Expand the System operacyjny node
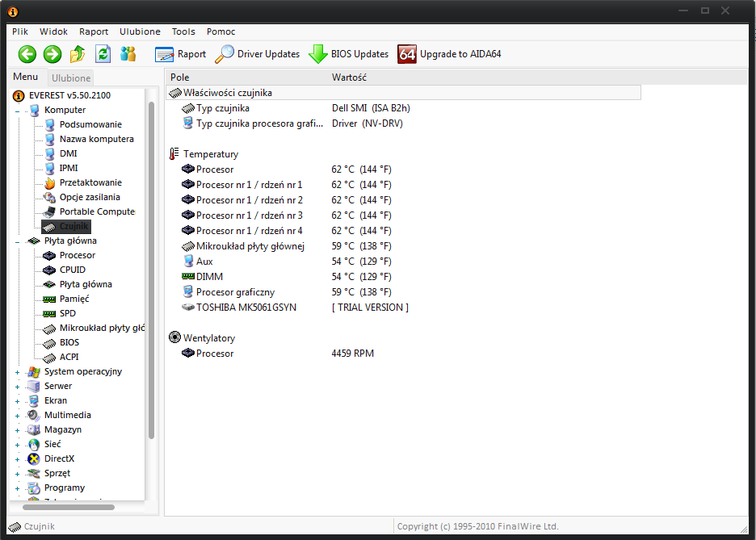Viewport: 756px width, 540px height. tap(17, 372)
